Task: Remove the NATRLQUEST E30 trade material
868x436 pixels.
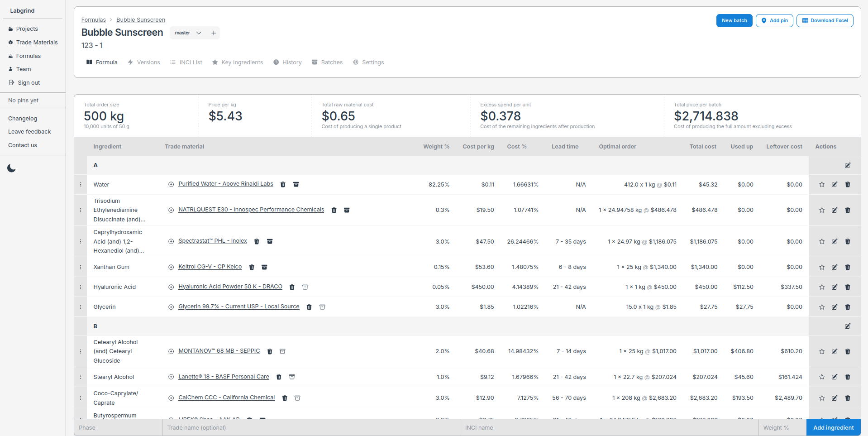Action: pos(334,210)
